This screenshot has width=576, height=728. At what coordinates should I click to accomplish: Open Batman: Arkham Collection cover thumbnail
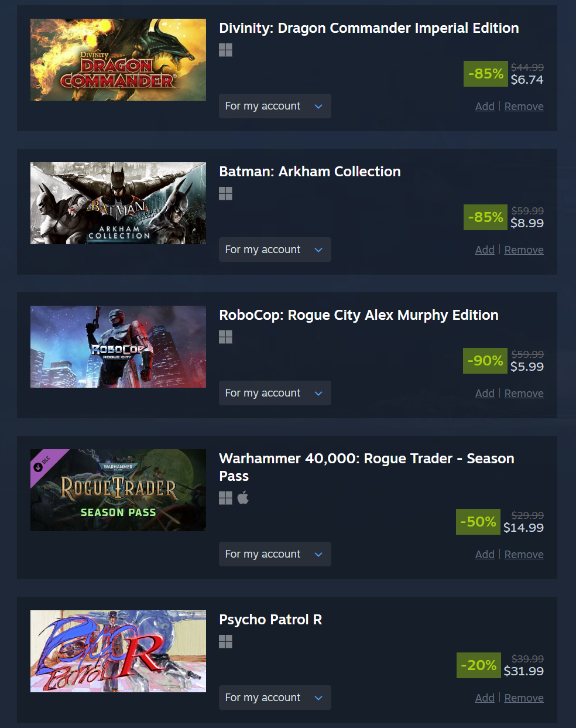tap(118, 203)
